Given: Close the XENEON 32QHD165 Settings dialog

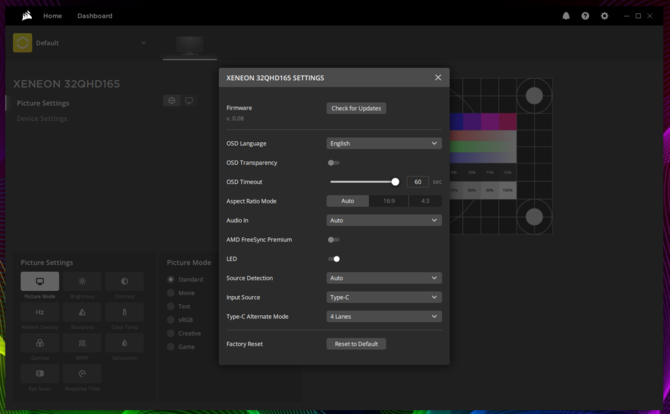Looking at the screenshot, I should tap(438, 77).
